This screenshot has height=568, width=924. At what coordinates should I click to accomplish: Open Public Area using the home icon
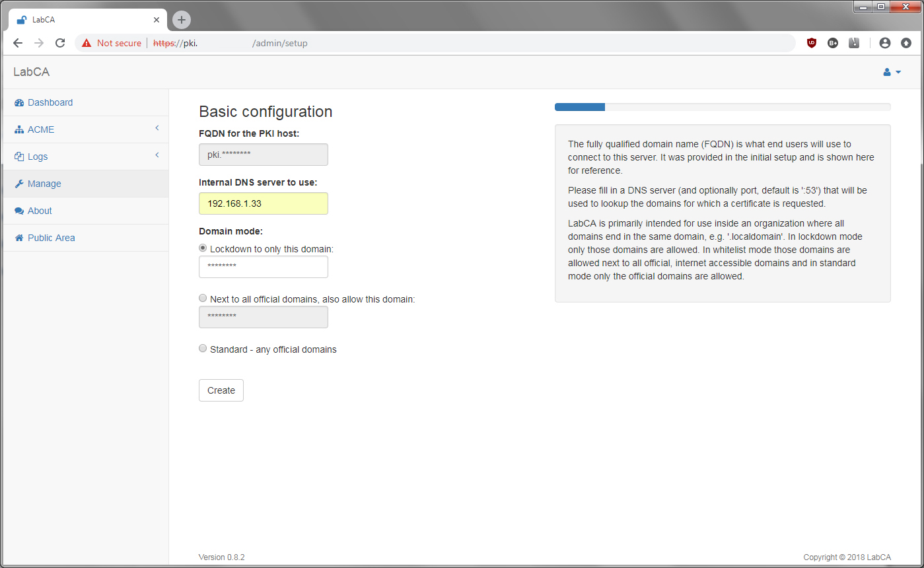(x=18, y=238)
